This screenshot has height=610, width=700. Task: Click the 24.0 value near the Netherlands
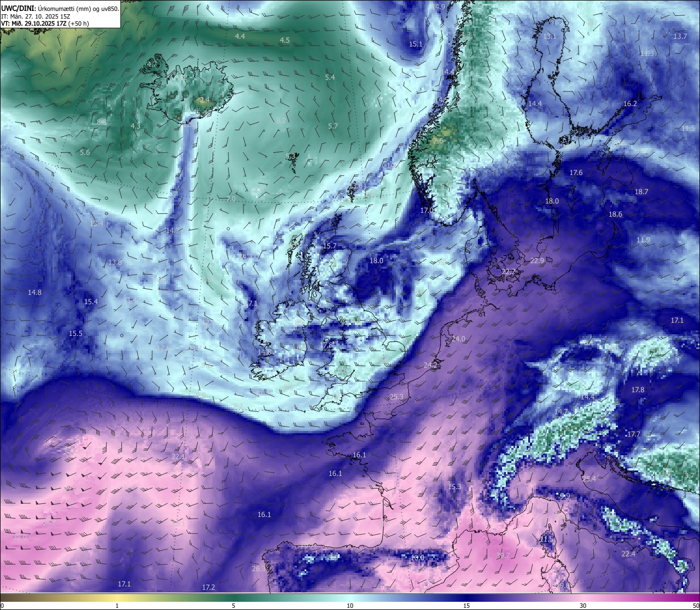click(458, 339)
